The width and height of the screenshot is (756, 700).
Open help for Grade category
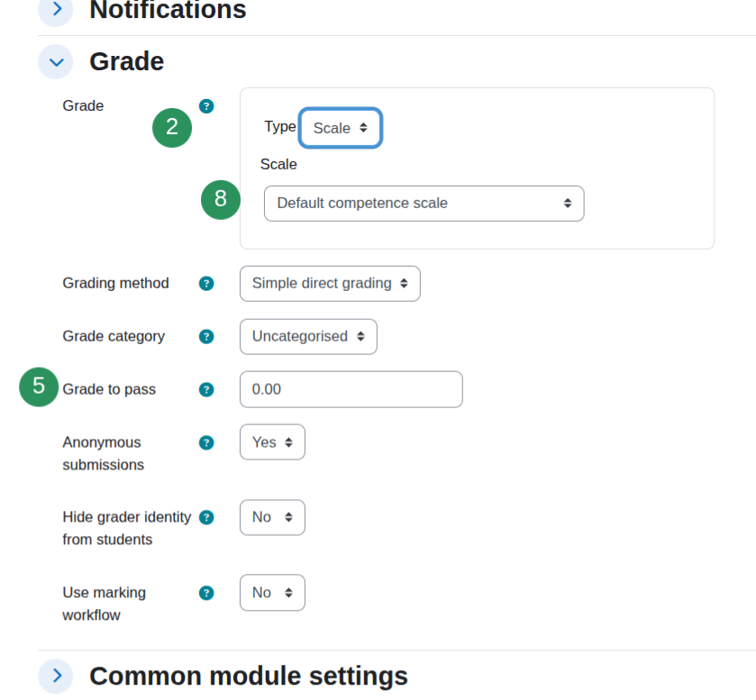pos(206,337)
